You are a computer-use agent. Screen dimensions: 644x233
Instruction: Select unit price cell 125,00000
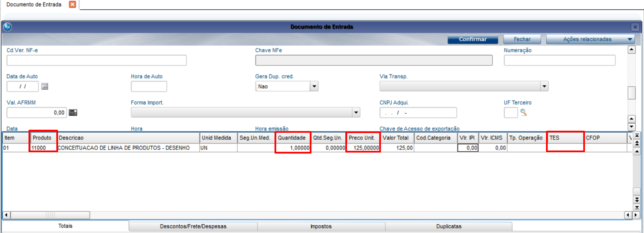[x=363, y=148]
